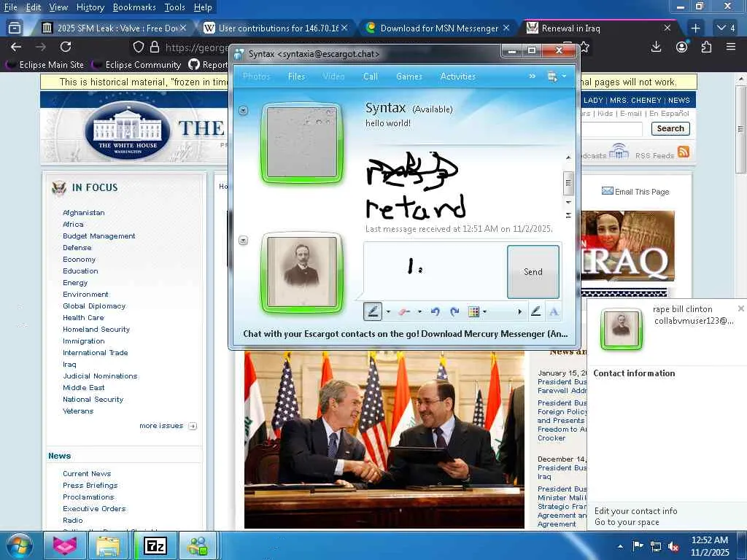Image resolution: width=747 pixels, height=560 pixels.
Task: Undo last ink stroke
Action: point(435,312)
